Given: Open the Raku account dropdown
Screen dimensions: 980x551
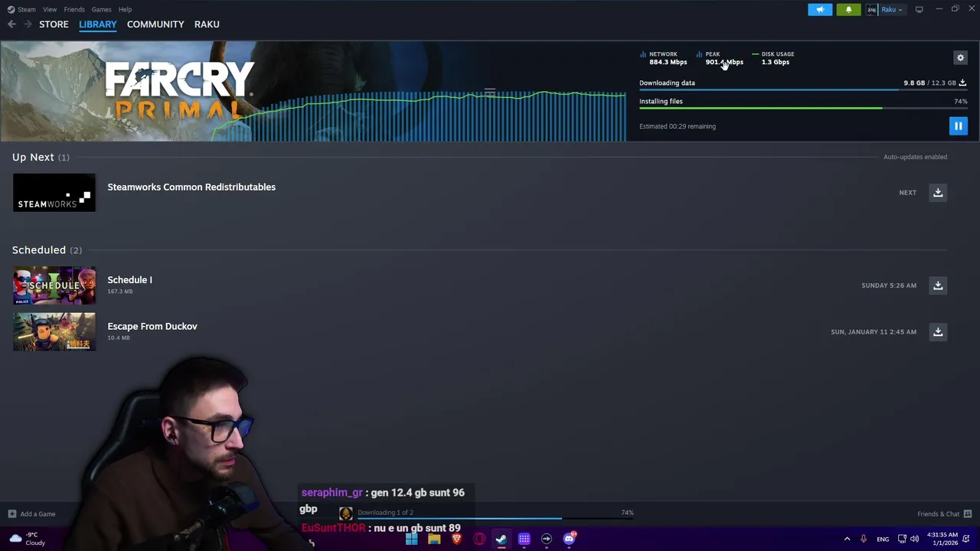Looking at the screenshot, I should tap(892, 9).
